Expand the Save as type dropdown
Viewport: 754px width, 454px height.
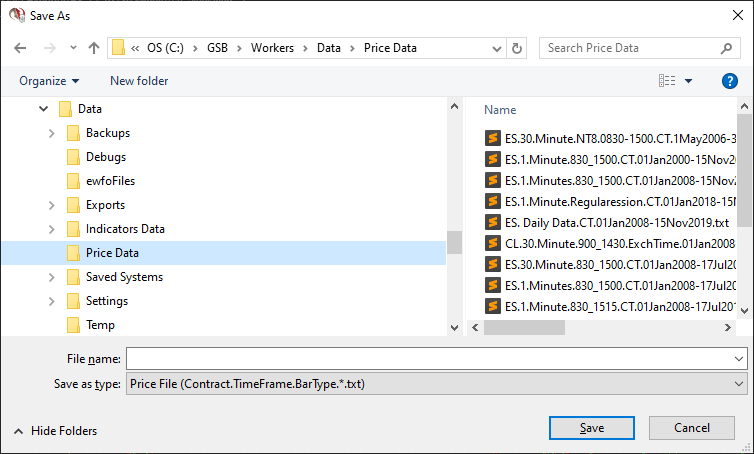[739, 383]
